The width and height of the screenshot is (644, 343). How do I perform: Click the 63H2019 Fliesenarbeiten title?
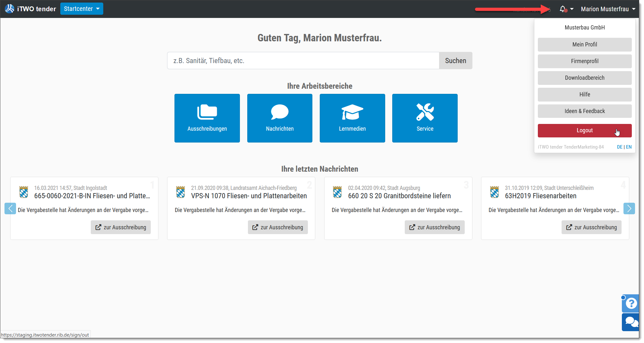[x=541, y=196]
